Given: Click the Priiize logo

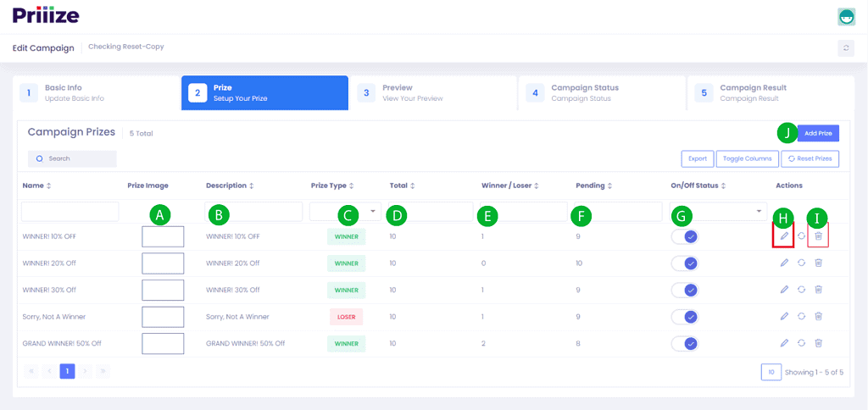Looking at the screenshot, I should [x=46, y=15].
